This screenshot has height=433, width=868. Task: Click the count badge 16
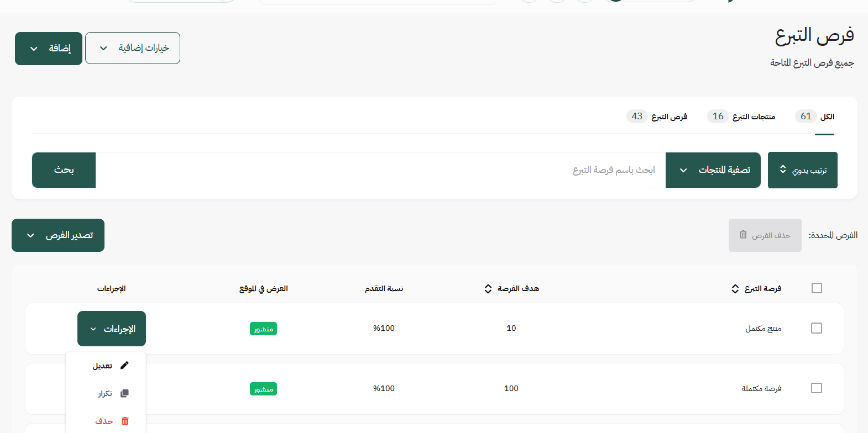pyautogui.click(x=718, y=116)
